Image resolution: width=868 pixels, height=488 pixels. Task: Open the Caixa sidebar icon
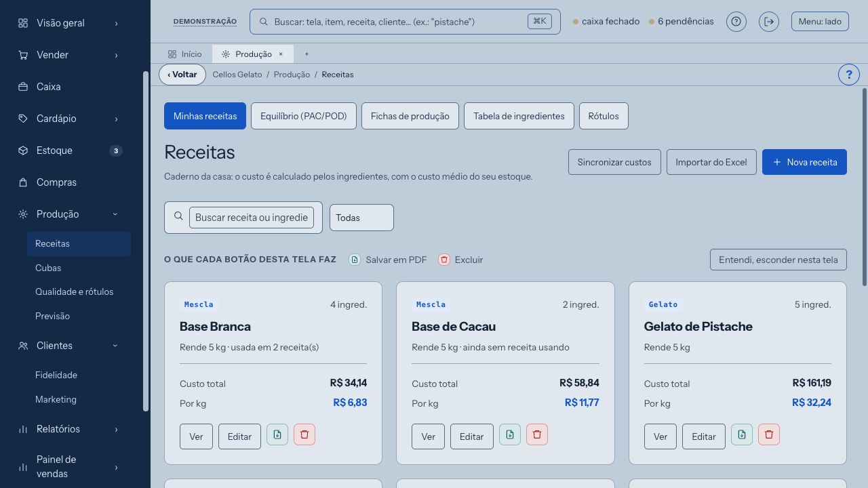coord(23,87)
